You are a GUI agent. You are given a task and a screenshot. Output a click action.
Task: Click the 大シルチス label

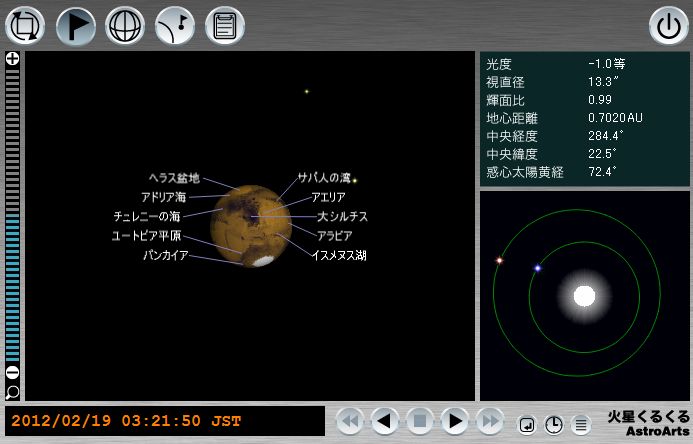coord(343,216)
